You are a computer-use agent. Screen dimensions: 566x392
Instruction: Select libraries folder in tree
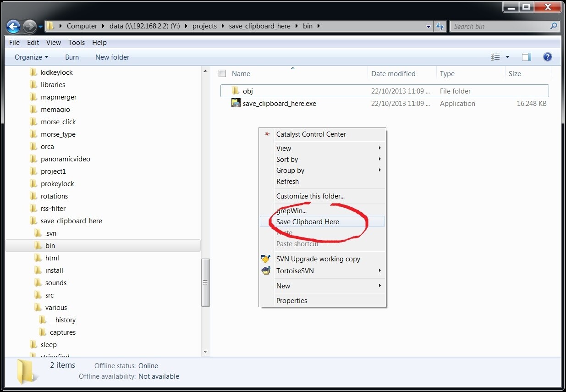click(53, 84)
